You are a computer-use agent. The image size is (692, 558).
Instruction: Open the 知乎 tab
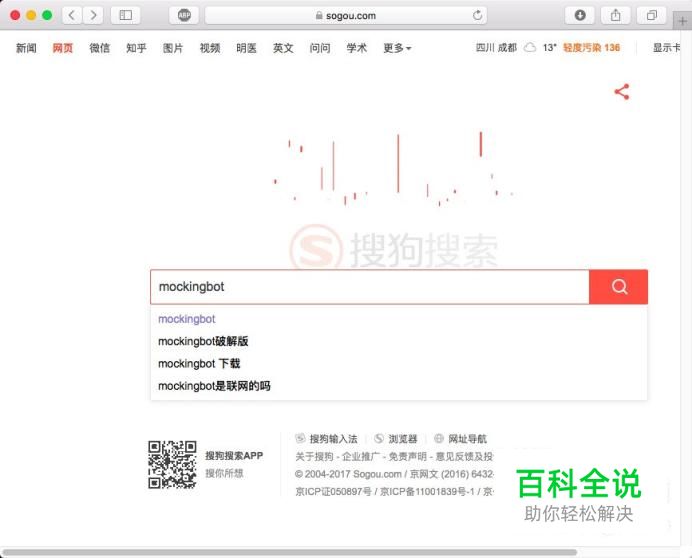coord(136,48)
